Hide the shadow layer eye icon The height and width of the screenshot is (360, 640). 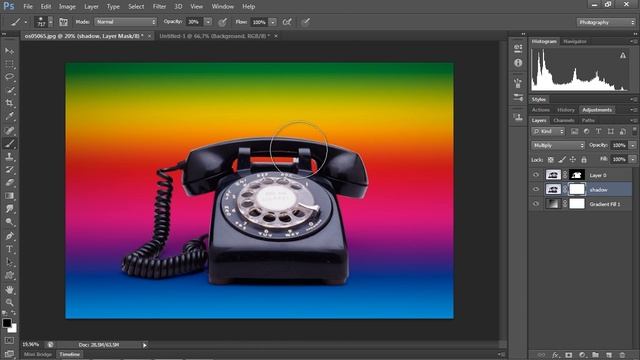[x=536, y=189]
